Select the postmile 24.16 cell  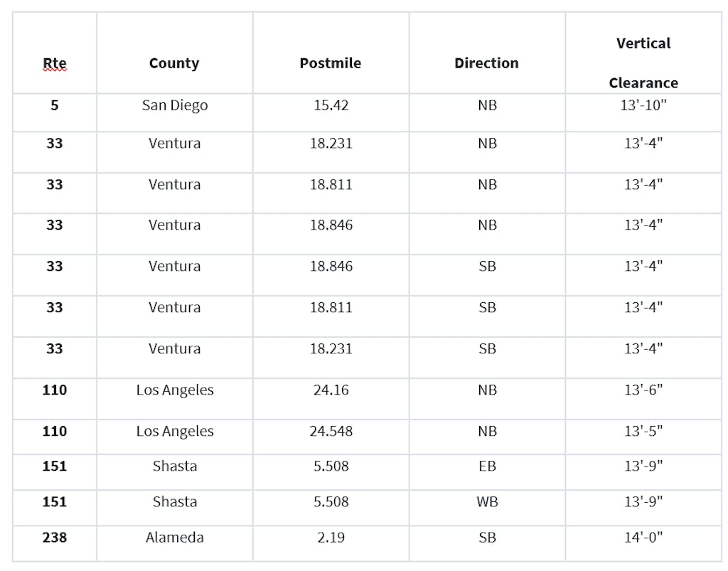(x=331, y=390)
